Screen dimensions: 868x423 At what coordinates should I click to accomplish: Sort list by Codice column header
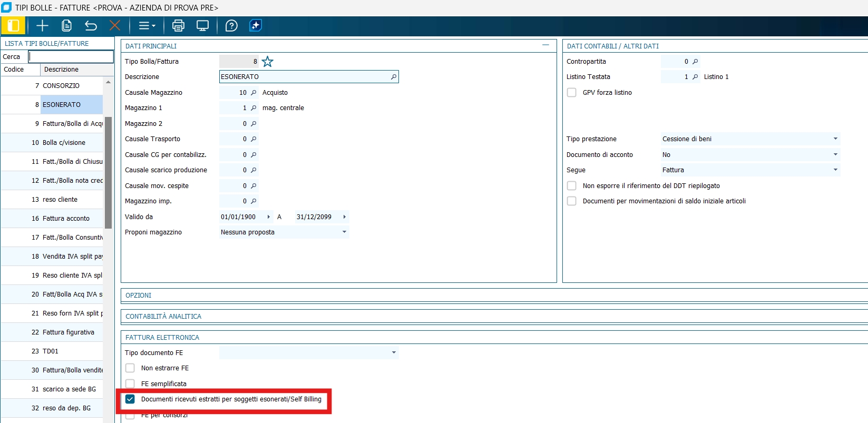pyautogui.click(x=20, y=70)
